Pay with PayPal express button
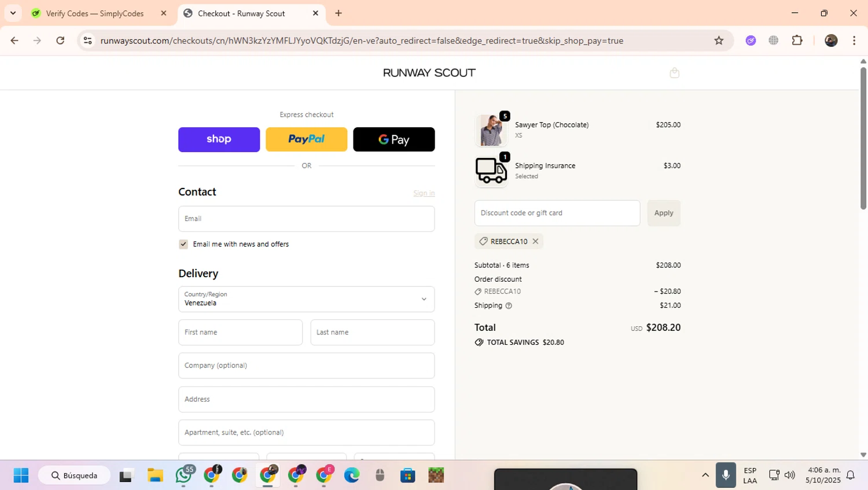Image resolution: width=868 pixels, height=490 pixels. click(x=306, y=139)
